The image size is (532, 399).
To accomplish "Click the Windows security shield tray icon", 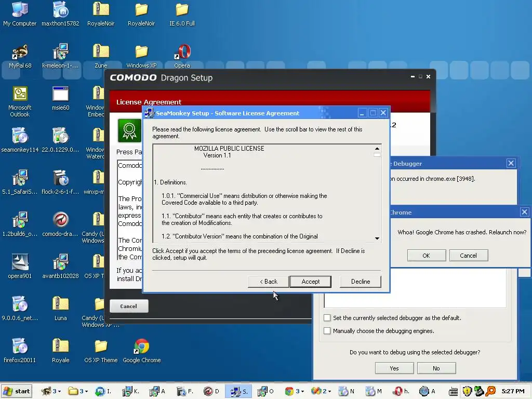I will click(x=467, y=391).
